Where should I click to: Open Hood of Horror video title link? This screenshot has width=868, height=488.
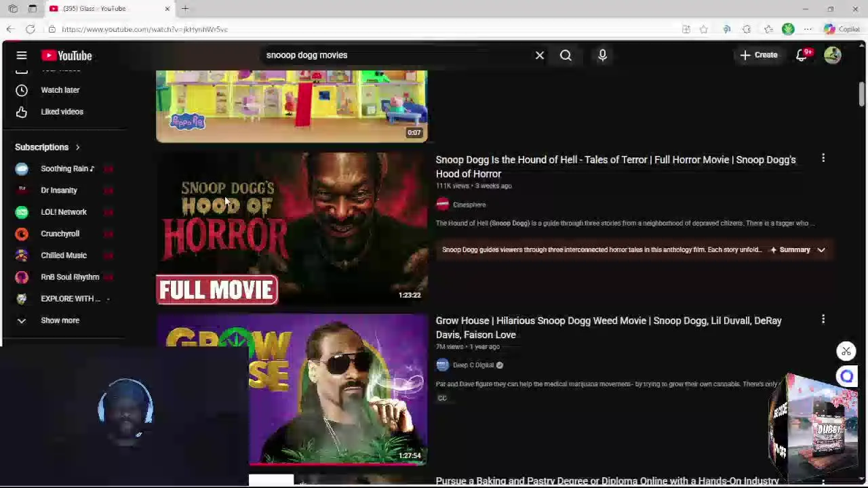[x=616, y=167]
